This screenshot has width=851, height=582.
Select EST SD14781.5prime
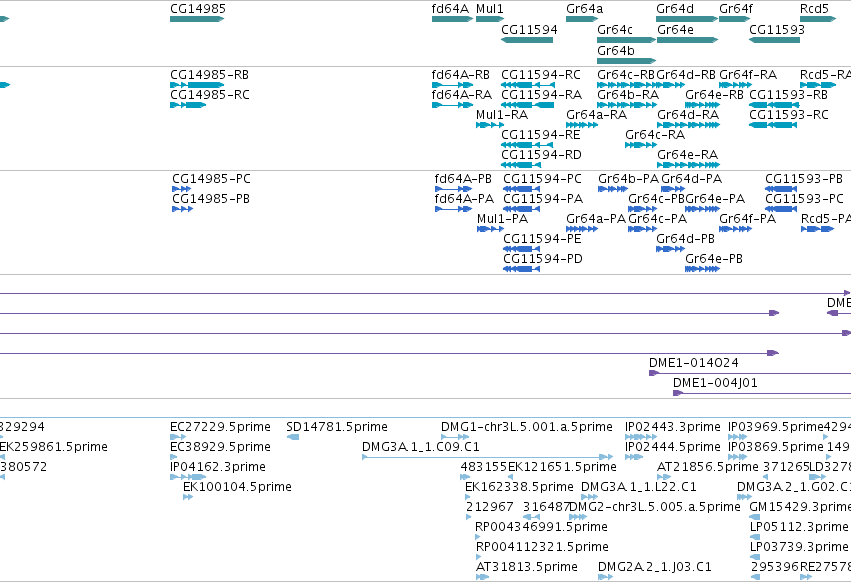pyautogui.click(x=293, y=437)
